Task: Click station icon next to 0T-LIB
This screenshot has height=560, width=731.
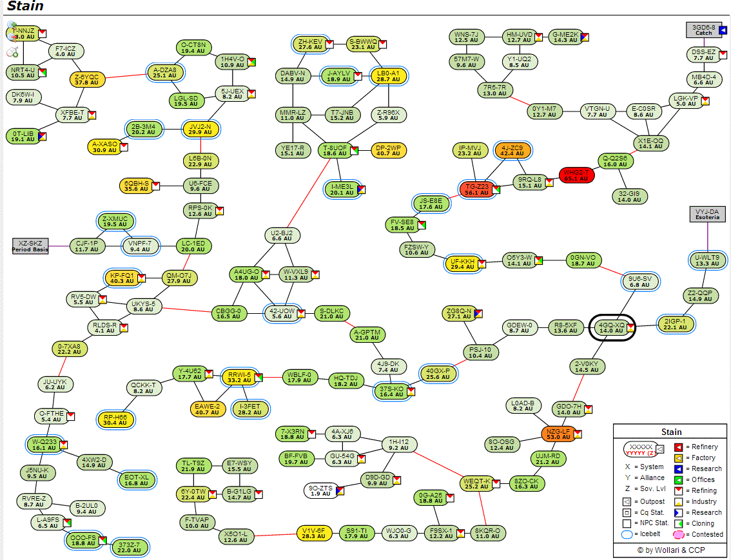Action: click(42, 137)
